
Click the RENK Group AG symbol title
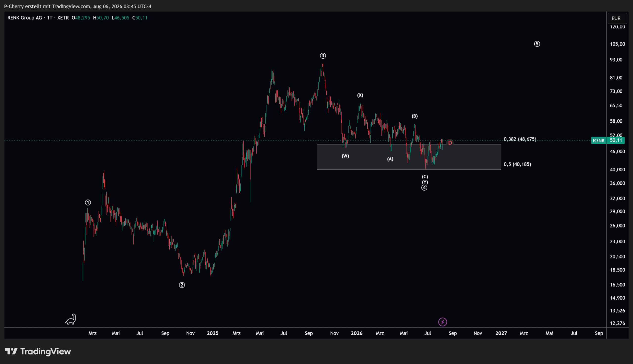tap(25, 18)
